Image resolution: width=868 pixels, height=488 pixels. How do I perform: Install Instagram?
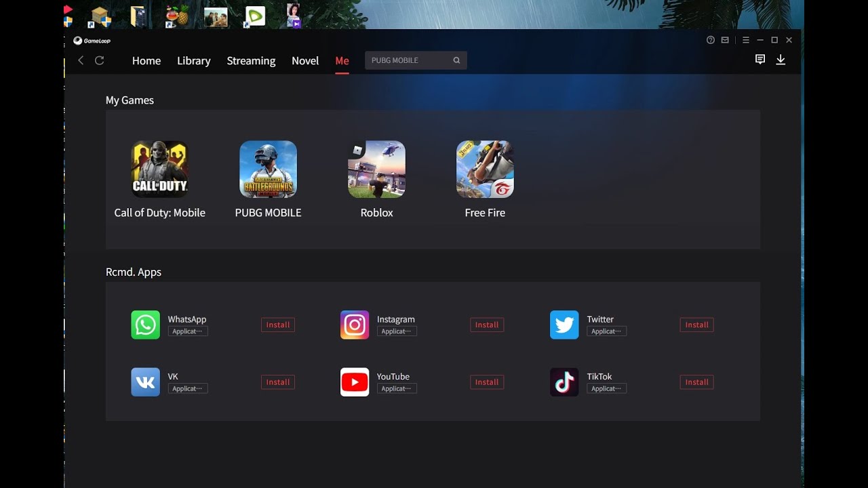(x=487, y=325)
